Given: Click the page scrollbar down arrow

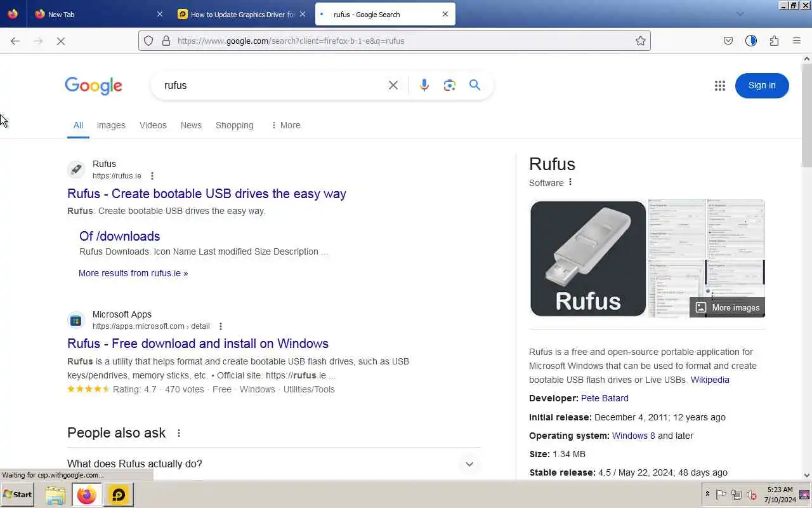Looking at the screenshot, I should 806,475.
